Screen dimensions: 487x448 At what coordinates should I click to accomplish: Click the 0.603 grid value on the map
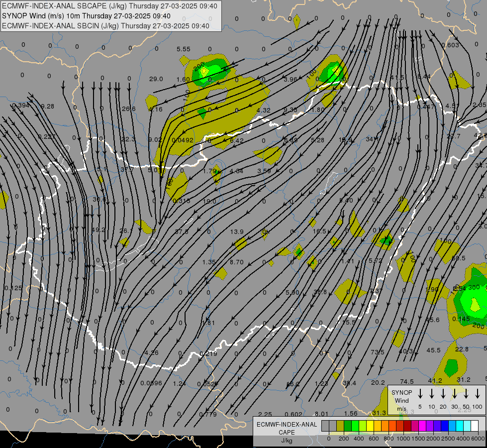tap(450, 45)
